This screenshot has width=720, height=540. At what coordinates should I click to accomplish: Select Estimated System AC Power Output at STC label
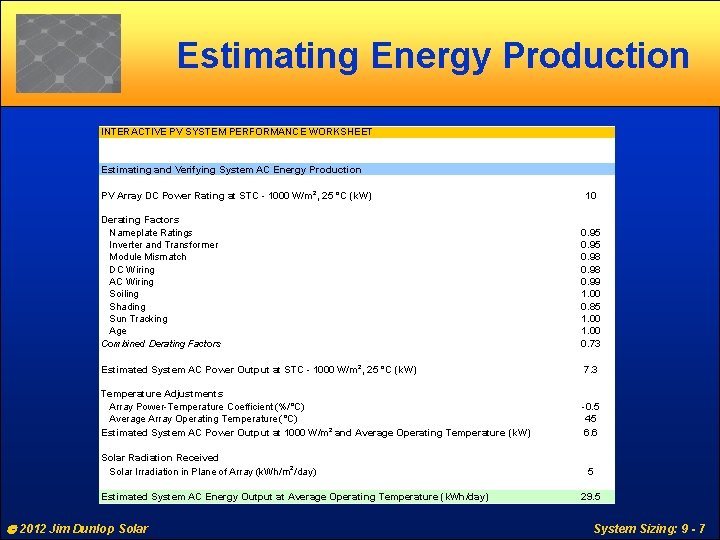(x=259, y=370)
